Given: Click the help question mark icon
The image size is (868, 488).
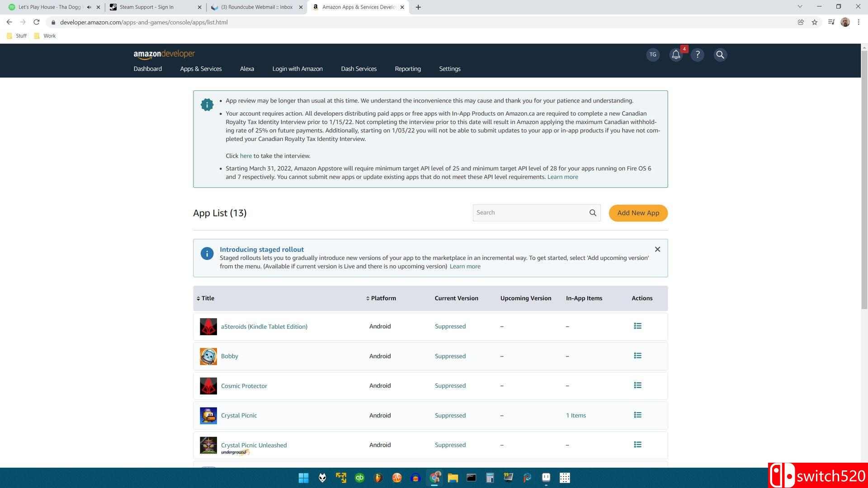Looking at the screenshot, I should (697, 54).
